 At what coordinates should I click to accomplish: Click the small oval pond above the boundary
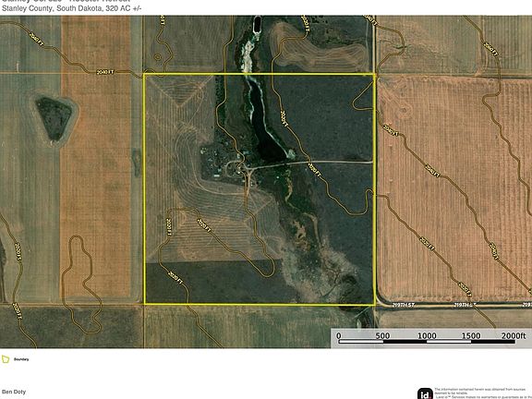[258, 24]
